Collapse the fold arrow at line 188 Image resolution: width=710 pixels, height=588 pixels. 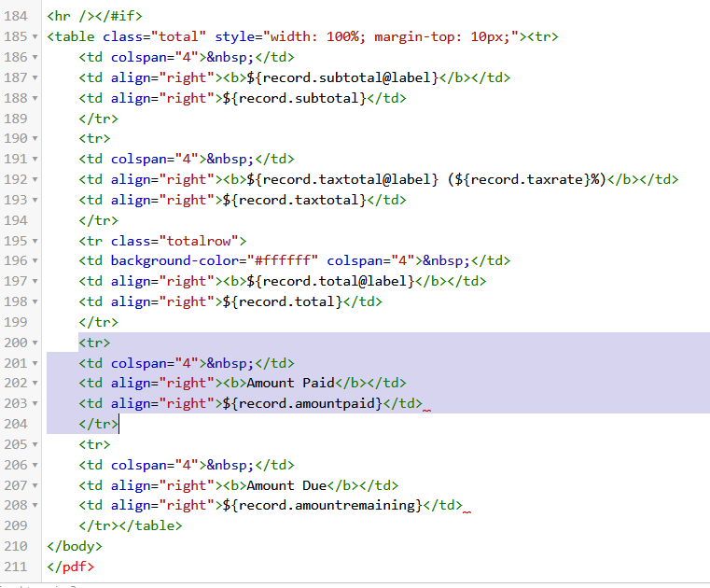pos(35,98)
